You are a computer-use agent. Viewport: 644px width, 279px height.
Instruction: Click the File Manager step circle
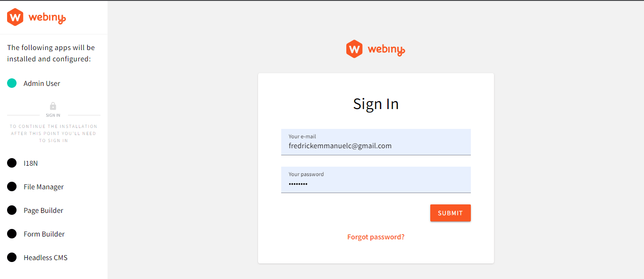[x=12, y=187]
